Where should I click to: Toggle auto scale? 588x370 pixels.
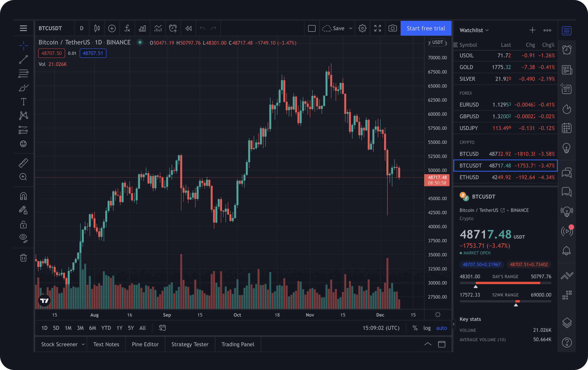[441, 328]
